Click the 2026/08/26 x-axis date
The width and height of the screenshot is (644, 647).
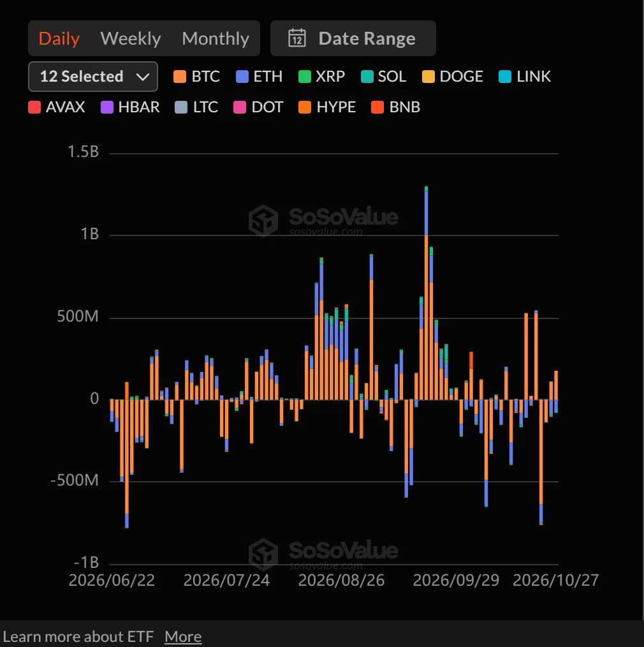tap(341, 580)
